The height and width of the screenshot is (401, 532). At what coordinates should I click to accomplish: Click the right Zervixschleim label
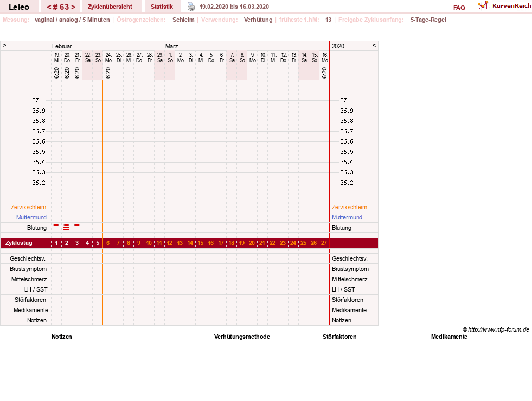[x=349, y=207]
